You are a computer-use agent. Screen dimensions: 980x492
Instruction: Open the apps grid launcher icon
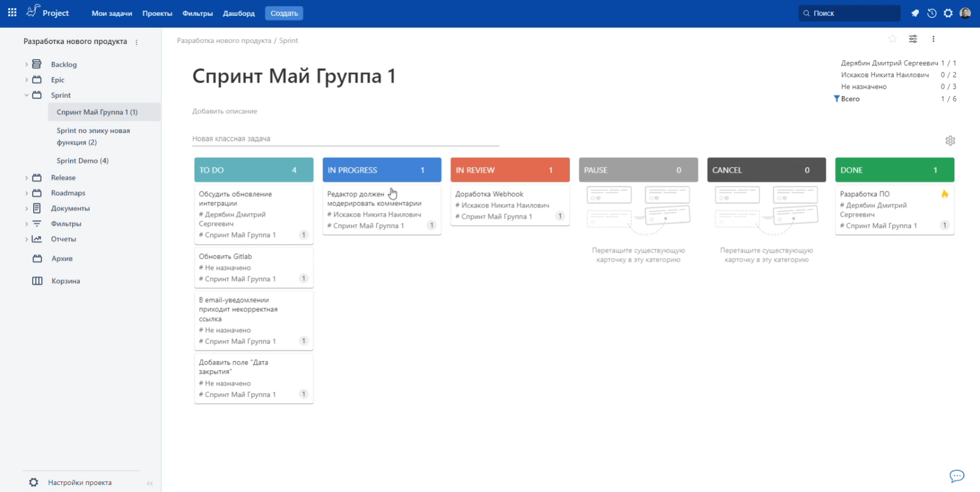(12, 13)
